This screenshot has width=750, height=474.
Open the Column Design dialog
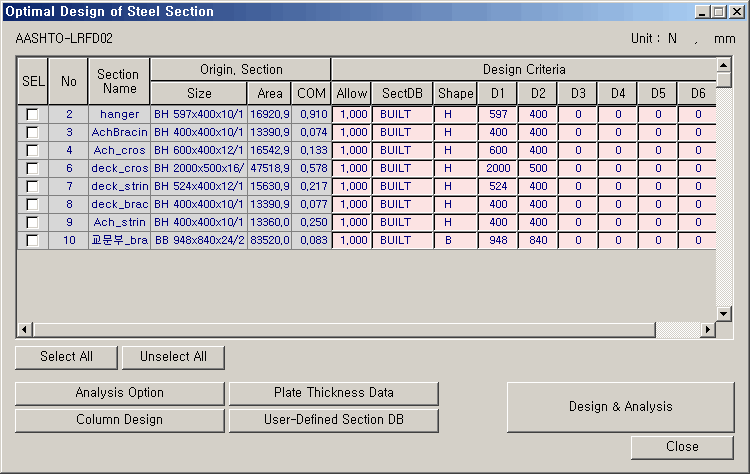[120, 420]
